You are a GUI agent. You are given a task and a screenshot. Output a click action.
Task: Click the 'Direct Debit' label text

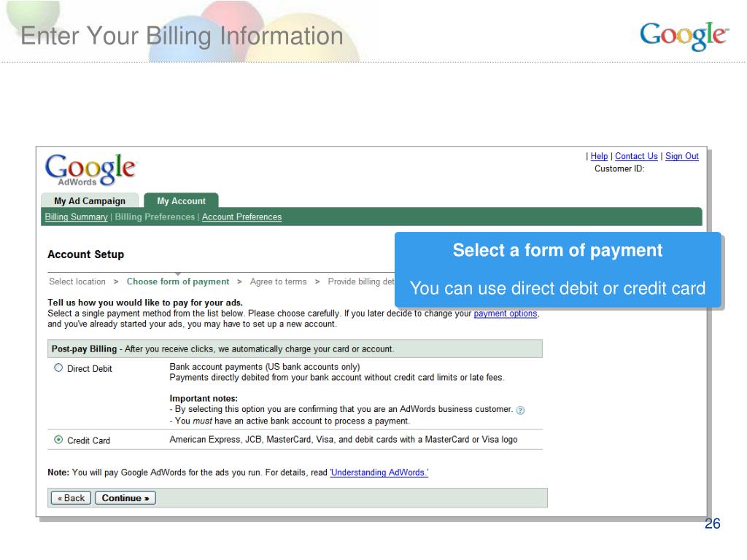[90, 368]
